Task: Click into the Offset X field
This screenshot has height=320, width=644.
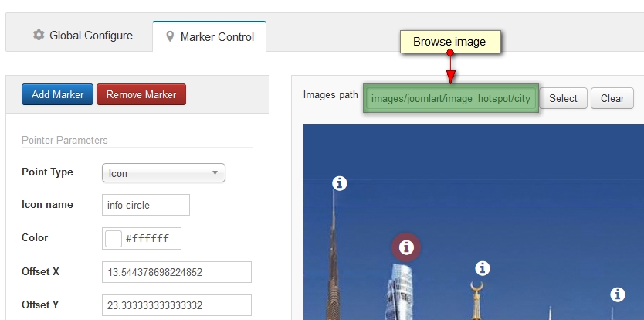Action: click(x=177, y=272)
